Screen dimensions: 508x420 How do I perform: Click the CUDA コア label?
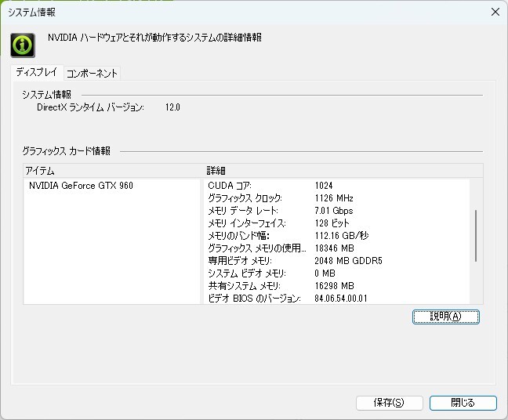[230, 186]
